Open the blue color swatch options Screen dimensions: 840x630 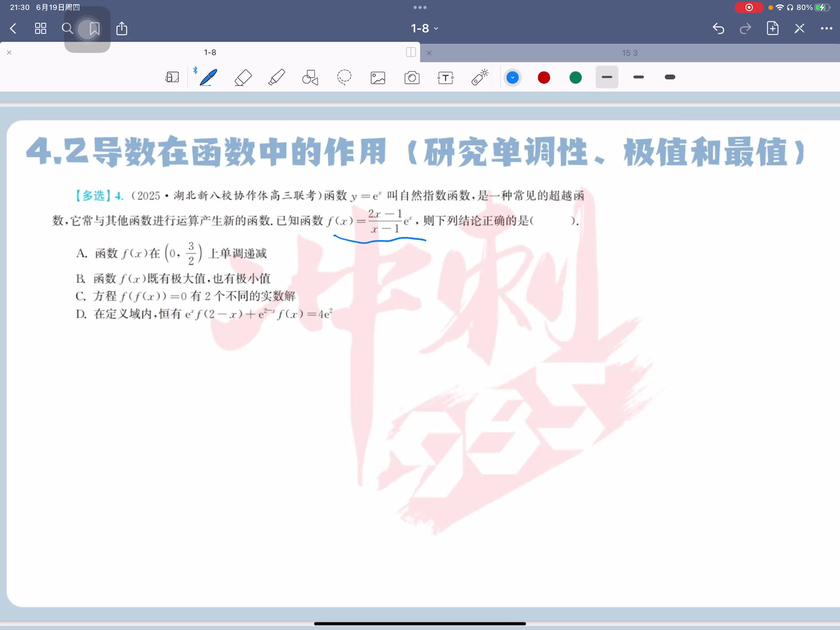pos(512,77)
